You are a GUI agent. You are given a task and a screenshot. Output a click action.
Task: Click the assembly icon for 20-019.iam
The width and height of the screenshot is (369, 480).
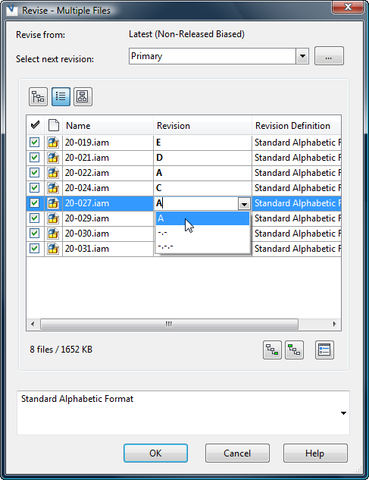[x=53, y=143]
